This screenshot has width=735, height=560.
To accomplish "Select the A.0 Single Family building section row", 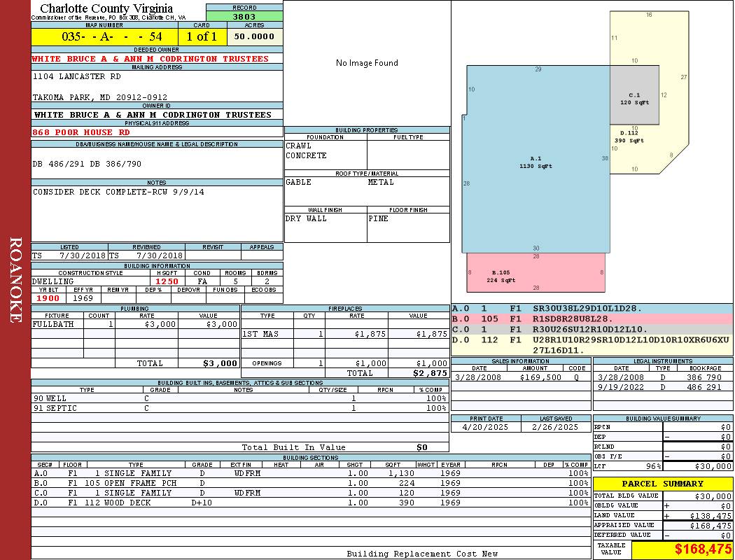I will point(311,473).
